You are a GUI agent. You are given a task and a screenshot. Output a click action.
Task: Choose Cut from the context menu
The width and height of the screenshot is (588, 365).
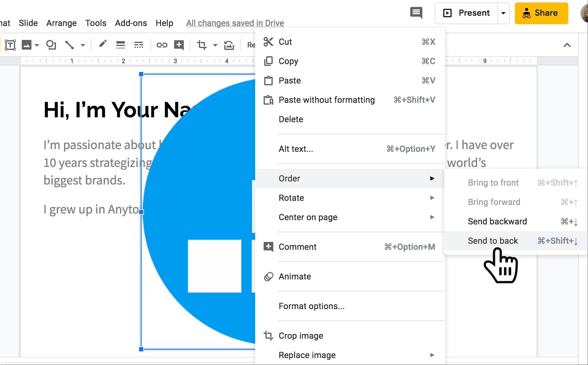click(x=350, y=42)
